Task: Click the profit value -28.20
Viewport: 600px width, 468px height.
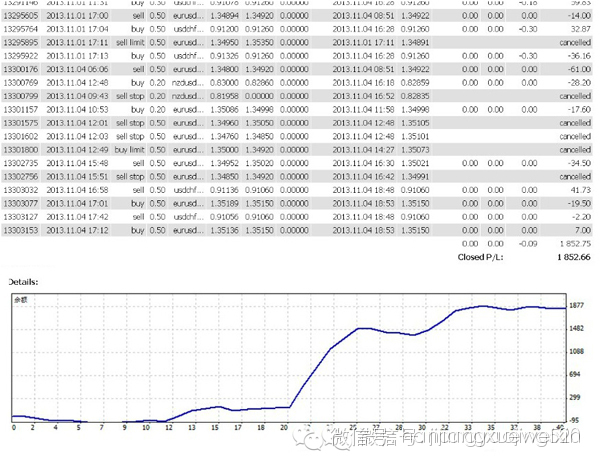Action: click(x=579, y=83)
